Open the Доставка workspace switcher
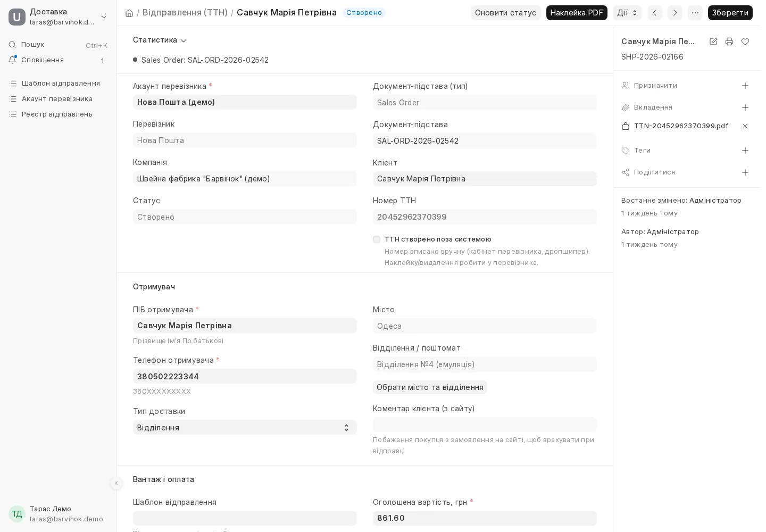Screen dimensions: 766x532 pyautogui.click(x=58, y=16)
